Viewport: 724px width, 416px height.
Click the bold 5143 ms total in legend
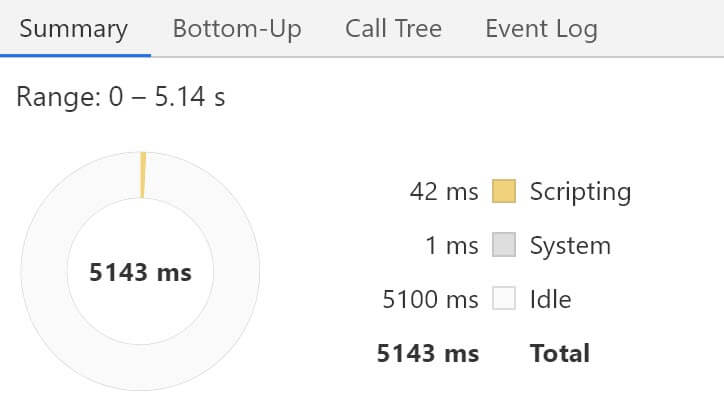click(x=427, y=353)
